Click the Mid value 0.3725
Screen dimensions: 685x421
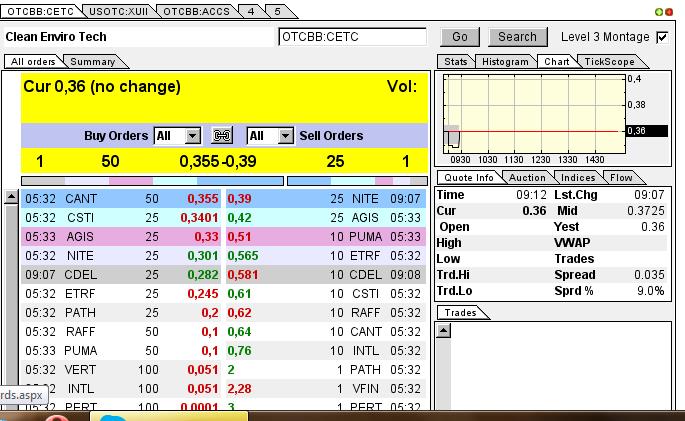pyautogui.click(x=646, y=211)
